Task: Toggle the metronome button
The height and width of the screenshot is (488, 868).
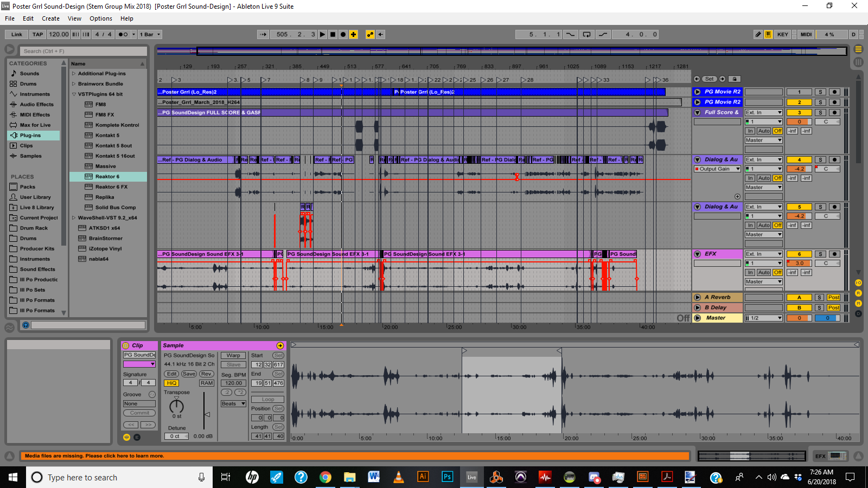Action: pos(123,34)
